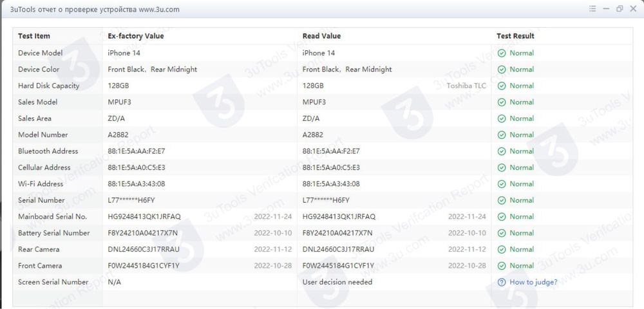Select the Battery Serial Number row label
This screenshot has width=644, height=309.
coord(54,233)
